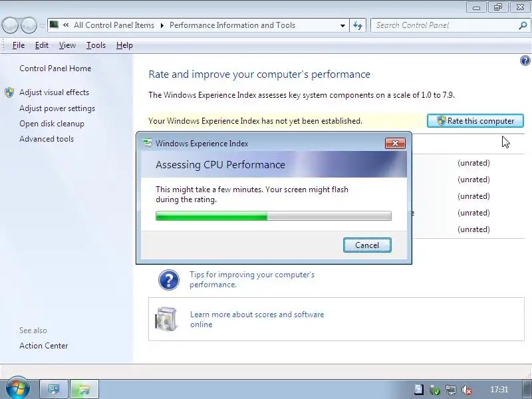Click the 'Assessing CPU Performance' heading
The height and width of the screenshot is (399, 532).
pos(220,164)
